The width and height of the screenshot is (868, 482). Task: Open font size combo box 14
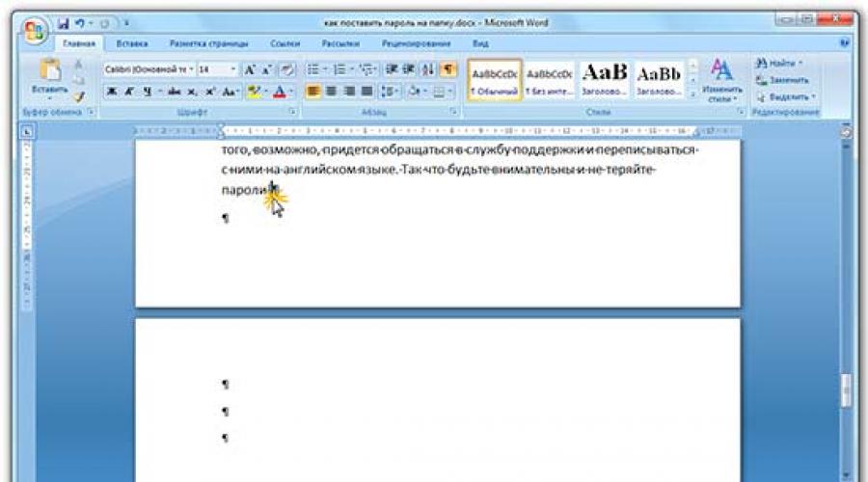point(218,69)
